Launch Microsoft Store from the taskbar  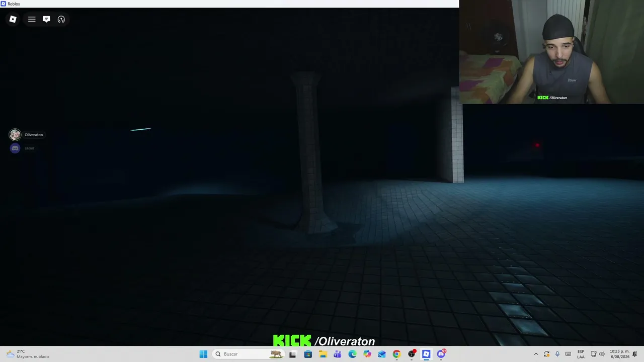pos(308,354)
